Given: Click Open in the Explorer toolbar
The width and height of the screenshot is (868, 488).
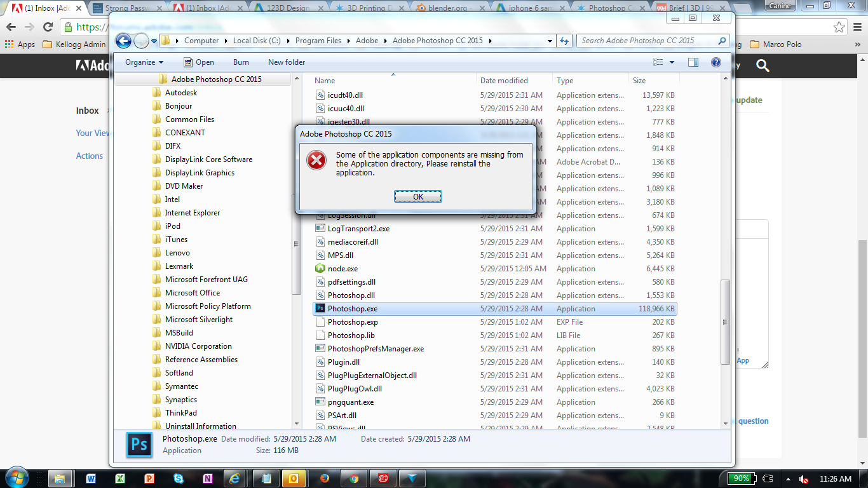Looking at the screenshot, I should tap(198, 62).
